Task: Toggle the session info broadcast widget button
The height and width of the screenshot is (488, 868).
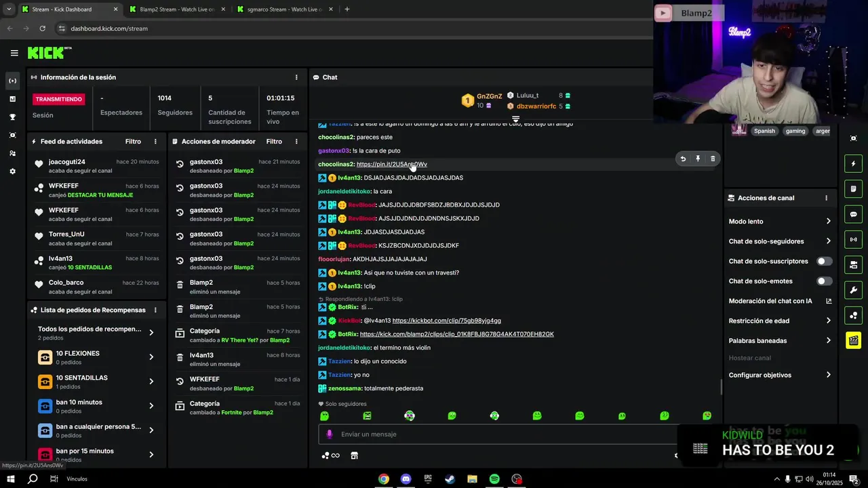Action: (x=854, y=239)
